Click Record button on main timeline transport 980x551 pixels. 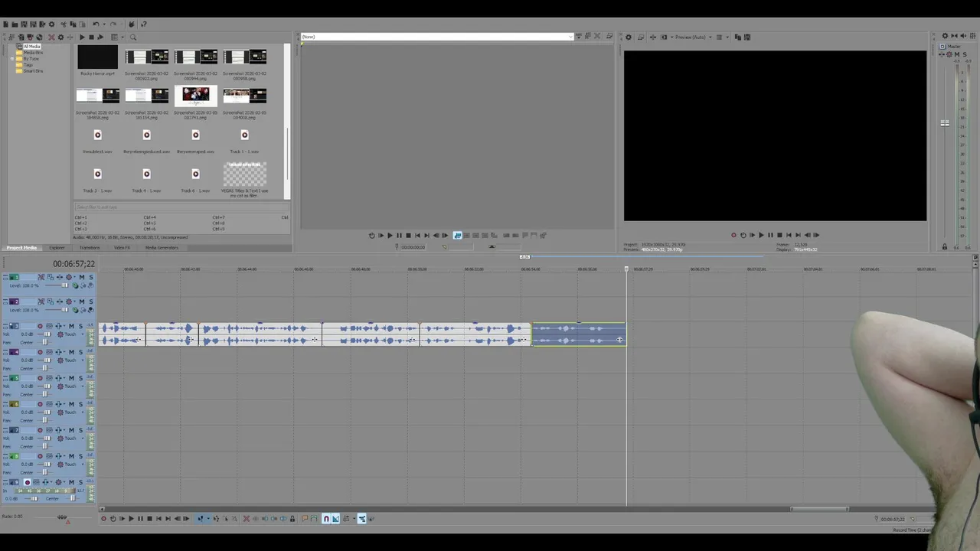click(103, 519)
